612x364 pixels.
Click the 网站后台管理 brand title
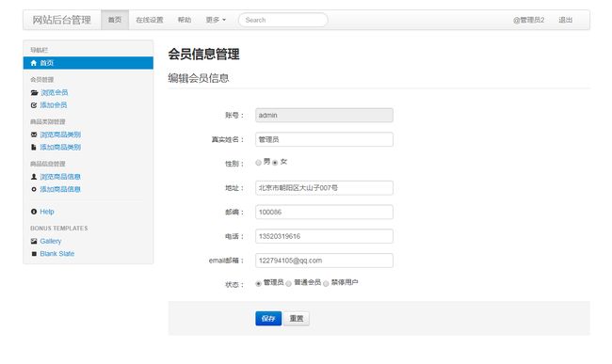coord(61,20)
